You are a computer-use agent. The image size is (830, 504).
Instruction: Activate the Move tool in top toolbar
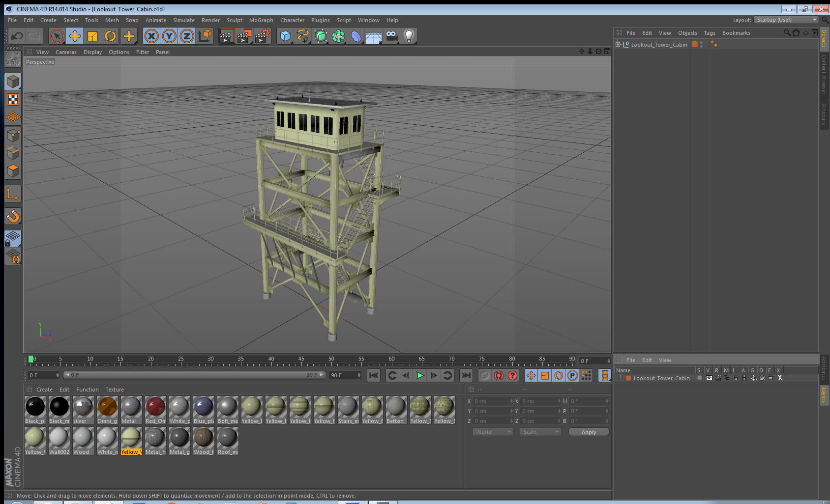pos(75,36)
